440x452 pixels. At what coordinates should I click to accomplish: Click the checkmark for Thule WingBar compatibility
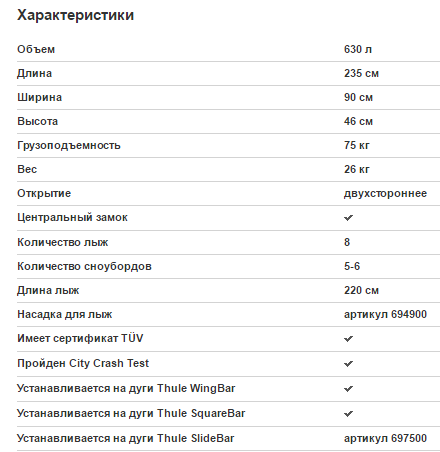click(x=348, y=389)
